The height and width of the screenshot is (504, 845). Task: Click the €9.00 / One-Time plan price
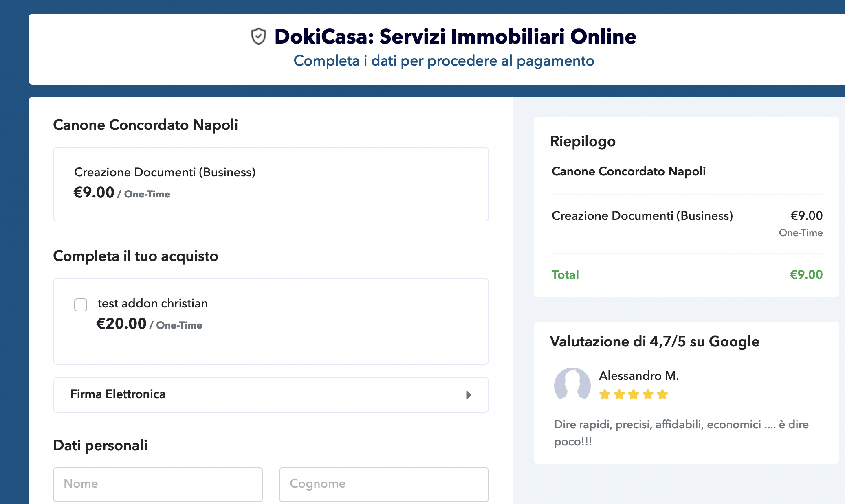[x=121, y=193]
